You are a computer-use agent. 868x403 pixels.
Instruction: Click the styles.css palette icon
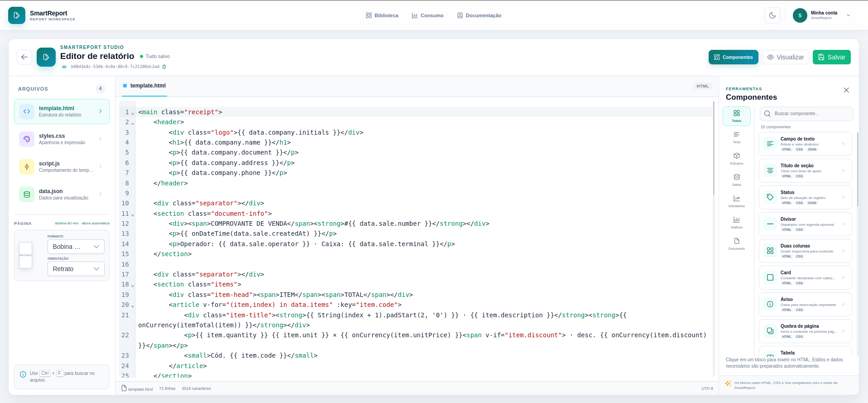pyautogui.click(x=27, y=139)
